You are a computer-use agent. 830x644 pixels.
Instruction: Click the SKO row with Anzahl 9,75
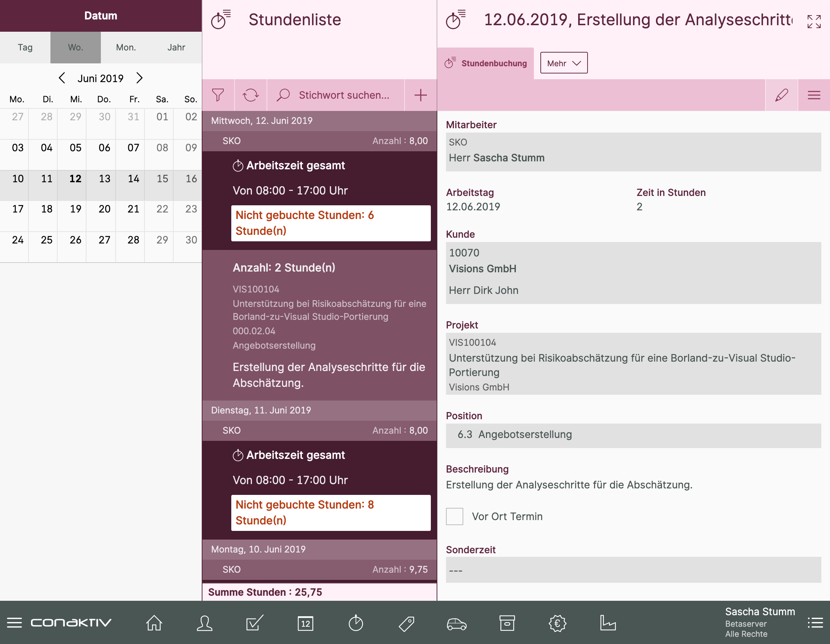(x=319, y=569)
